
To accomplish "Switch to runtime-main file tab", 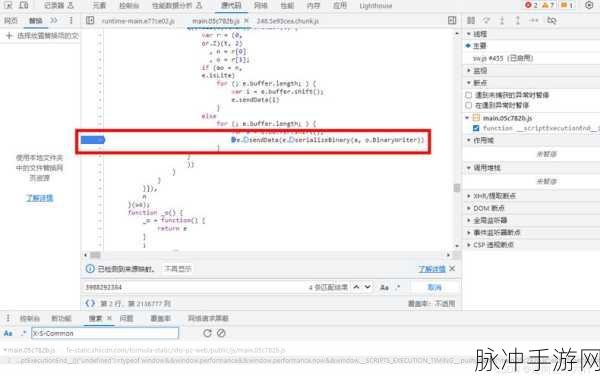I will (x=138, y=21).
